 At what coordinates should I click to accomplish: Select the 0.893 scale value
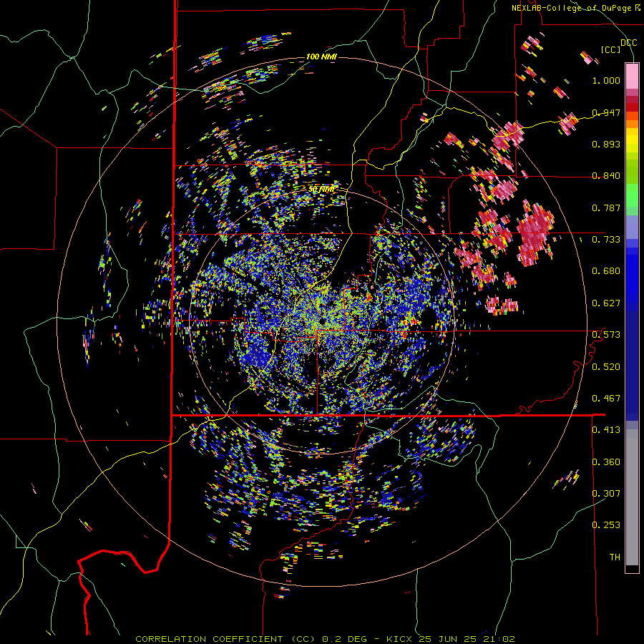(606, 144)
